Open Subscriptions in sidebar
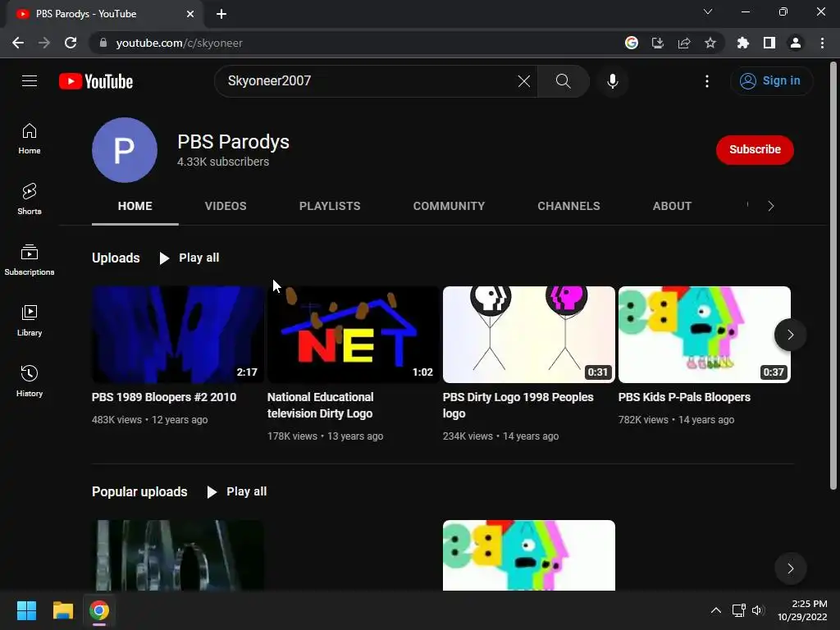This screenshot has width=840, height=630. point(30,260)
